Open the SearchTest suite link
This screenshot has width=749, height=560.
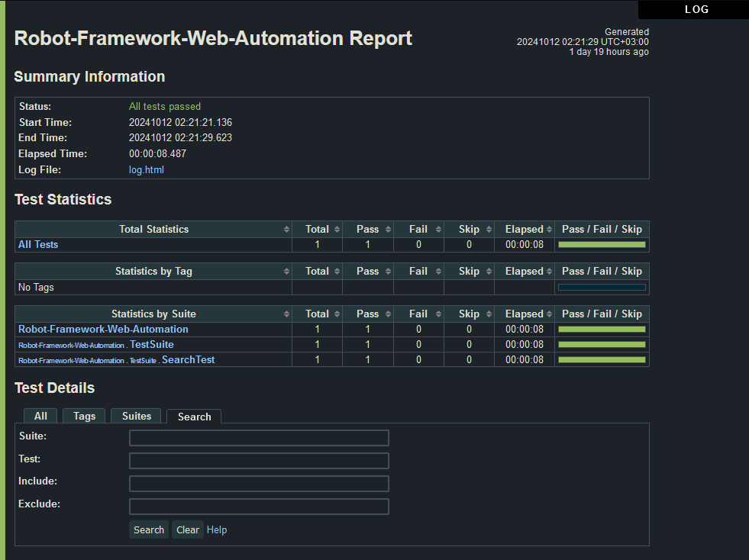(x=188, y=360)
